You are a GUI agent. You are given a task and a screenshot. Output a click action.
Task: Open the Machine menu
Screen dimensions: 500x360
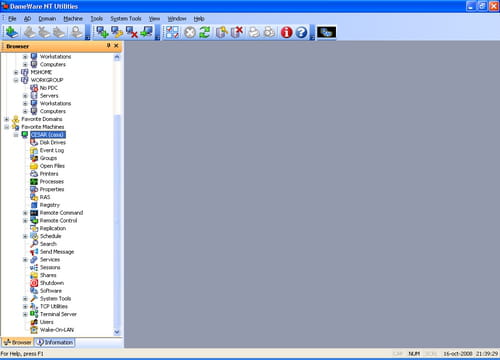tap(73, 19)
